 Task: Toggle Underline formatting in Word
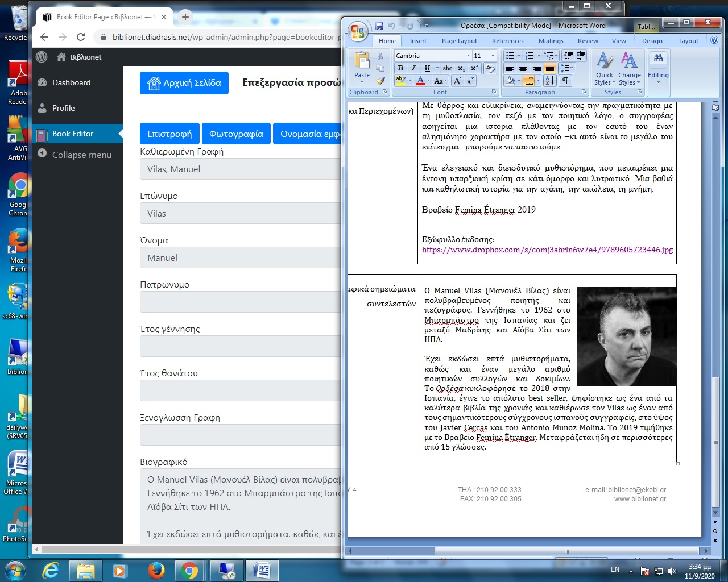(x=427, y=68)
